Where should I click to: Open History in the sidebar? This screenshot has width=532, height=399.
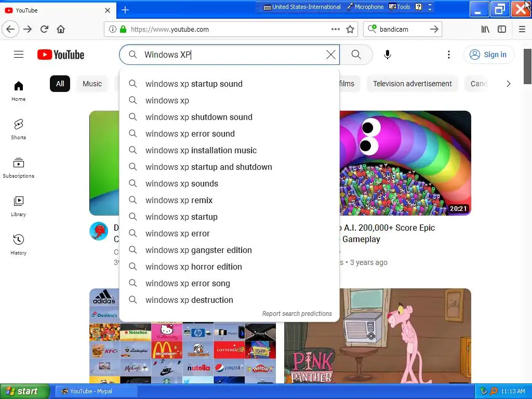(18, 245)
